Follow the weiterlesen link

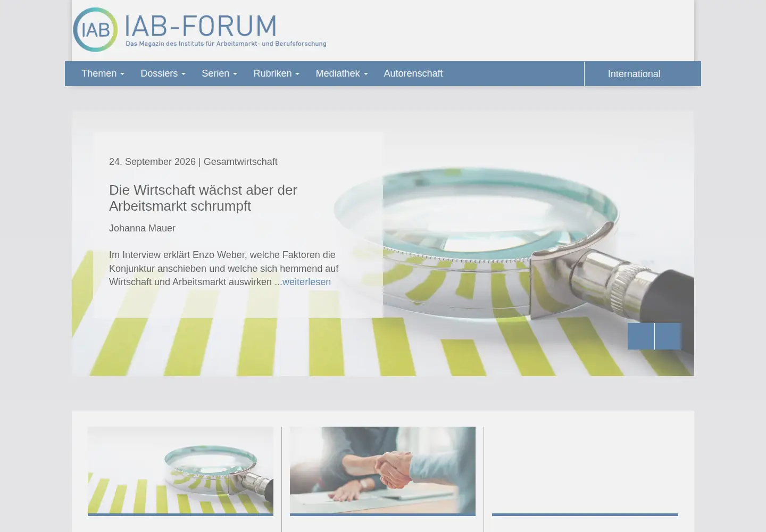(x=306, y=282)
